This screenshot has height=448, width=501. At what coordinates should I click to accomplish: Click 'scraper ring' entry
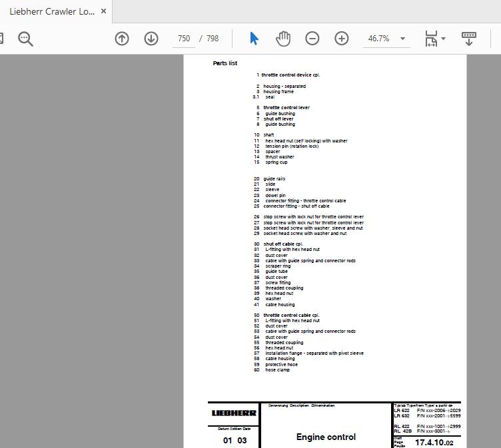point(278,266)
